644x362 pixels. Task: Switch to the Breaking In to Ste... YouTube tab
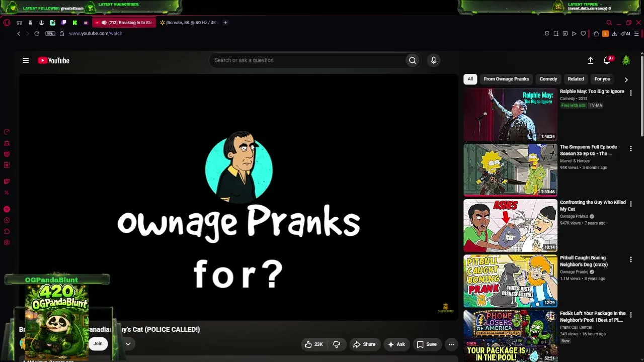click(124, 23)
